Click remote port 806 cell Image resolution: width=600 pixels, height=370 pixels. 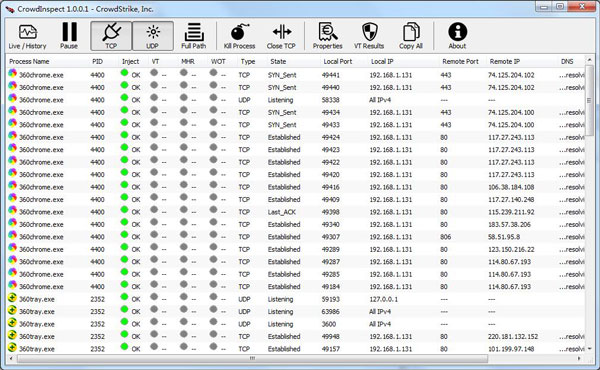pos(445,237)
